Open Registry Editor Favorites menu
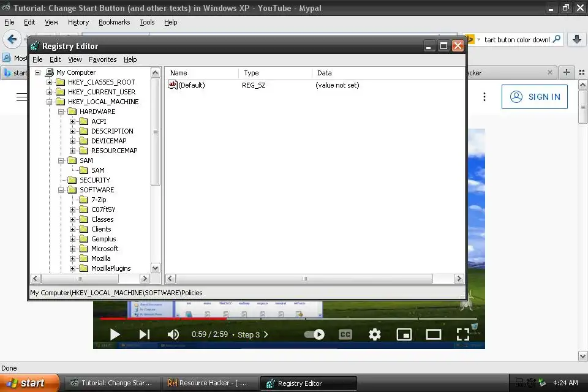 tap(102, 59)
